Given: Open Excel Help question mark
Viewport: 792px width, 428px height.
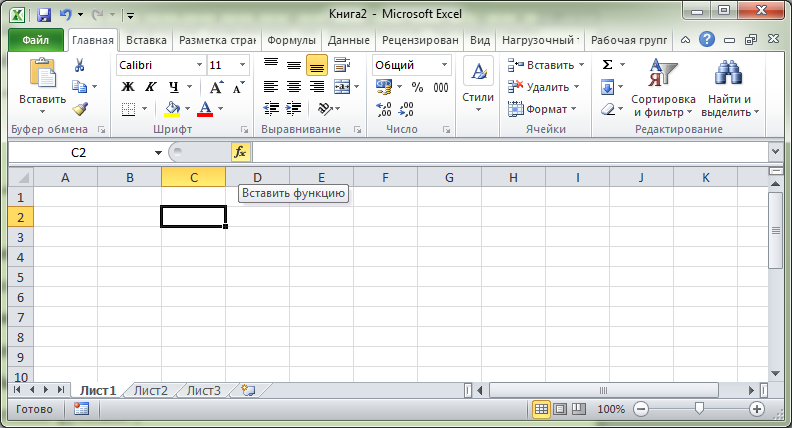Looking at the screenshot, I should tap(707, 39).
